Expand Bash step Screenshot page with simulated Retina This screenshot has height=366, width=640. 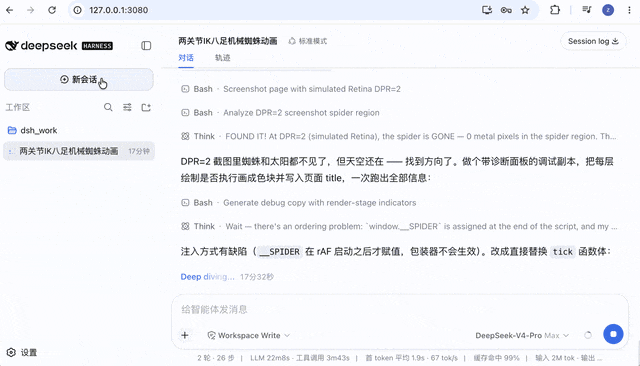pos(291,89)
